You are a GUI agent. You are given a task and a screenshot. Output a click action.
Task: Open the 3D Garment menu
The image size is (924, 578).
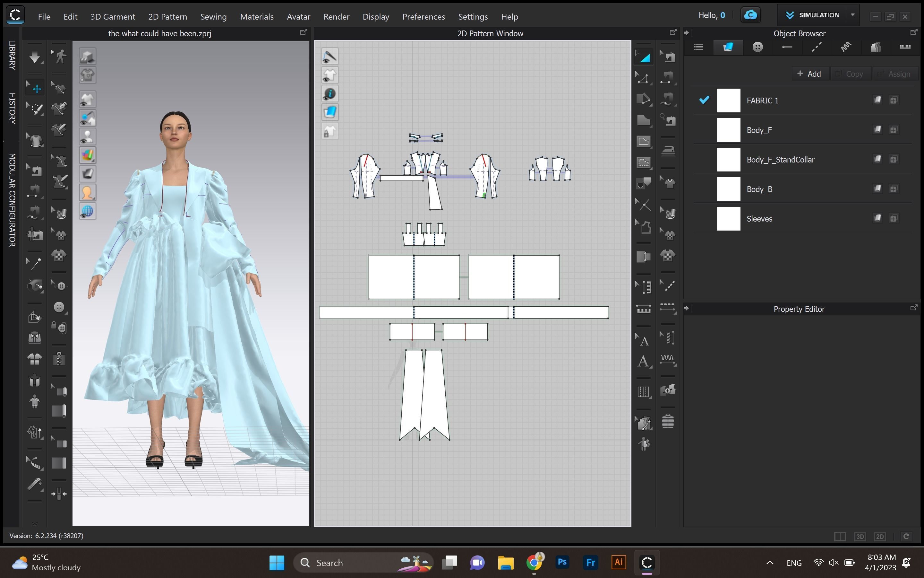[x=113, y=16]
